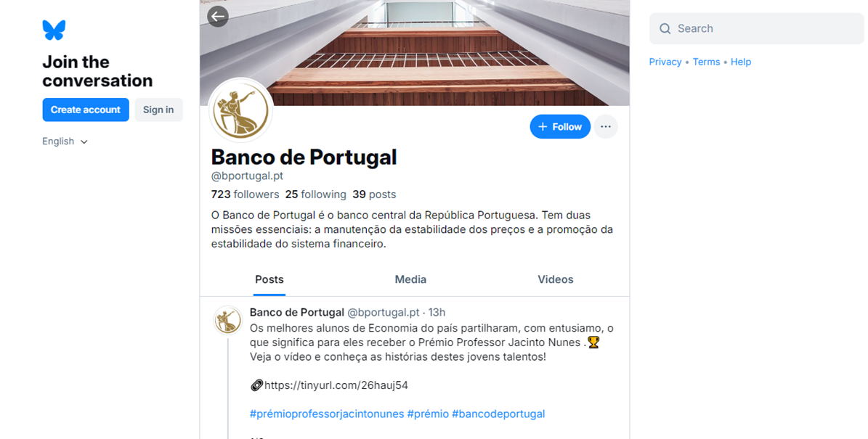
Task: Follow Banco de Portugal
Action: click(x=560, y=126)
